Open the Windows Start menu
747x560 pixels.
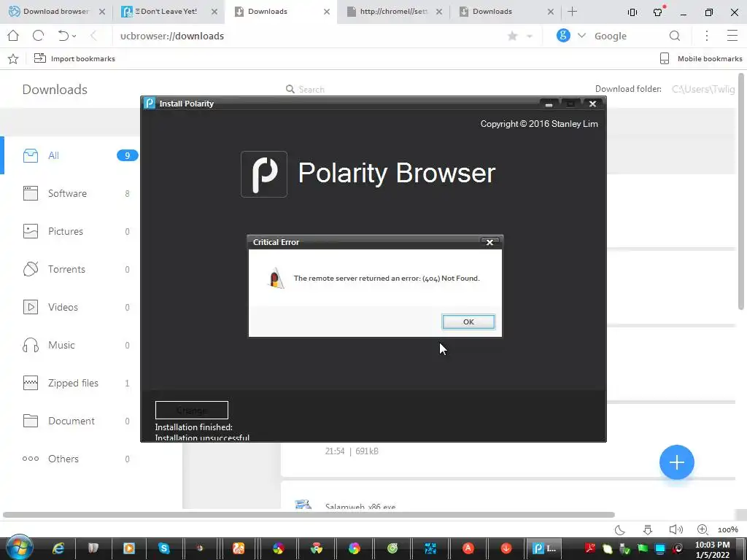pos(19,548)
